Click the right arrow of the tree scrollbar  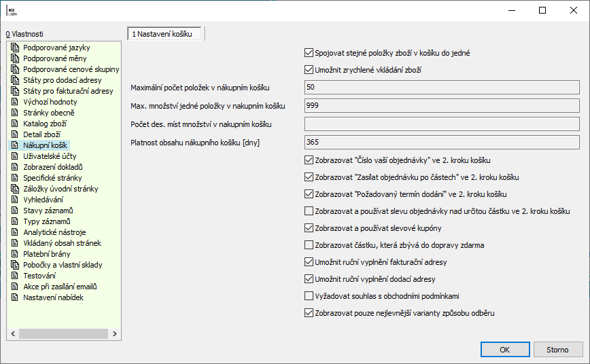pyautogui.click(x=115, y=333)
